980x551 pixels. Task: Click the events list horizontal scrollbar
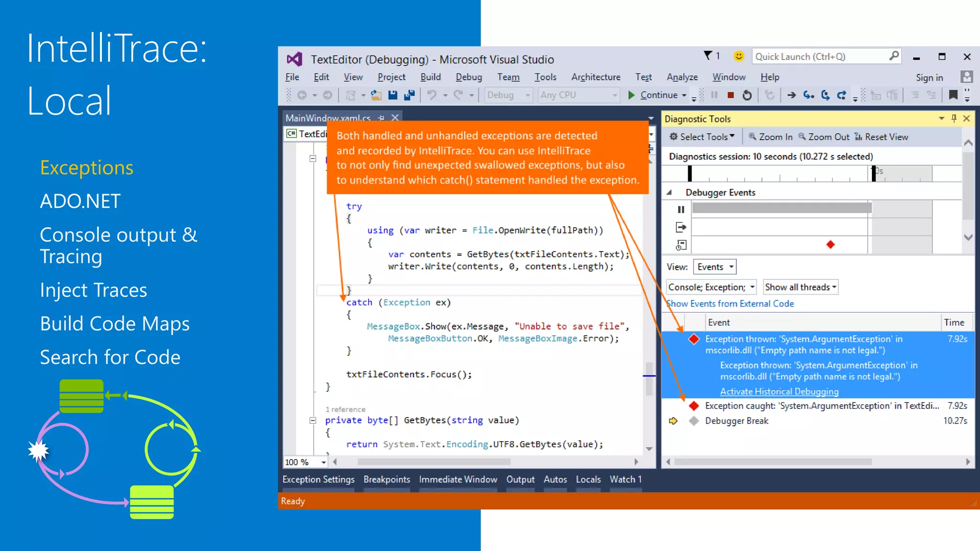click(772, 462)
